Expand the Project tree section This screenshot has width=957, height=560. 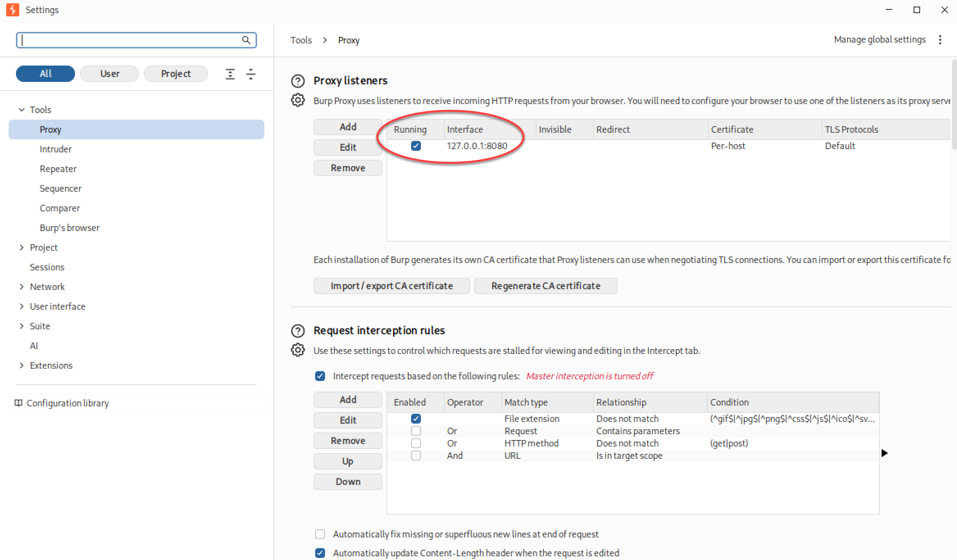pos(22,247)
